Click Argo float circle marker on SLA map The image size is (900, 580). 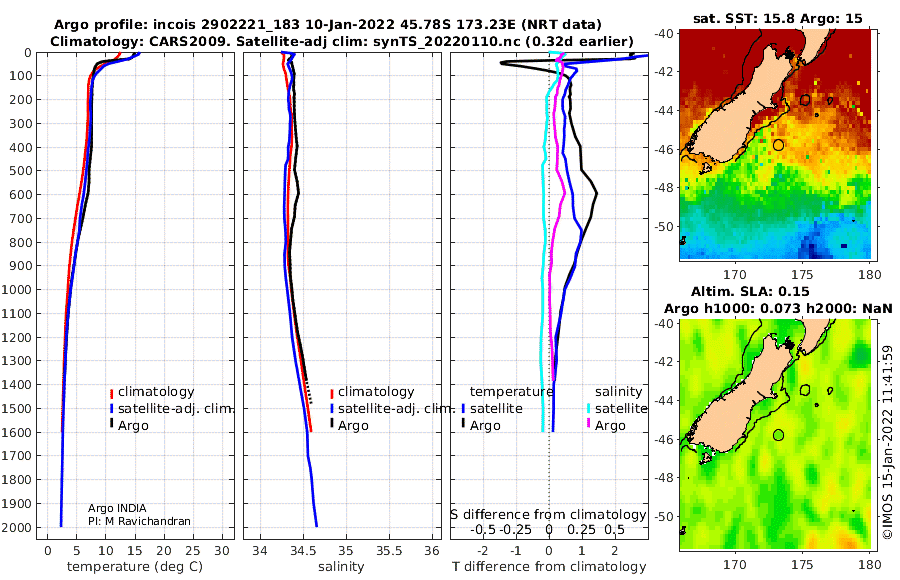[x=778, y=435]
